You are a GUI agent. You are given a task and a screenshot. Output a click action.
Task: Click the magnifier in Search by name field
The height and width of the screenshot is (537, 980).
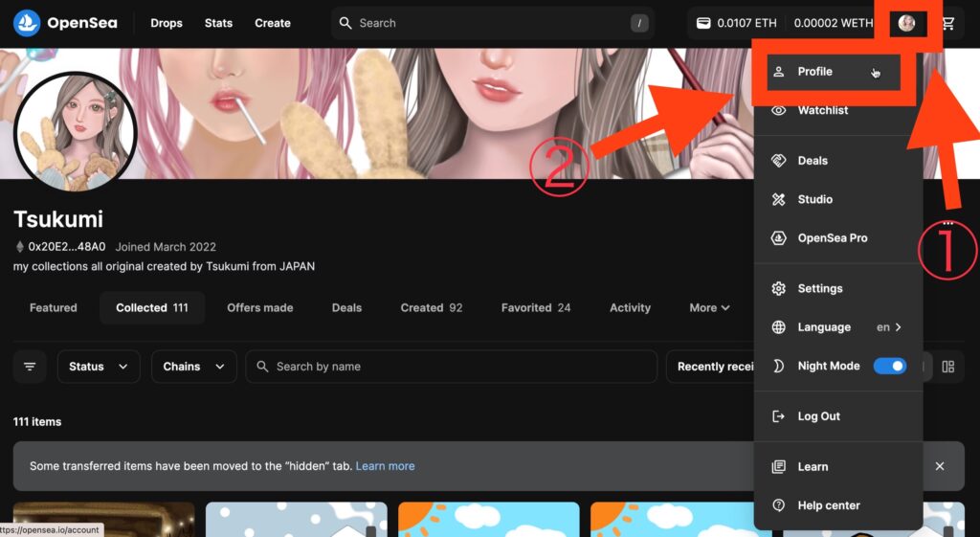click(x=262, y=367)
